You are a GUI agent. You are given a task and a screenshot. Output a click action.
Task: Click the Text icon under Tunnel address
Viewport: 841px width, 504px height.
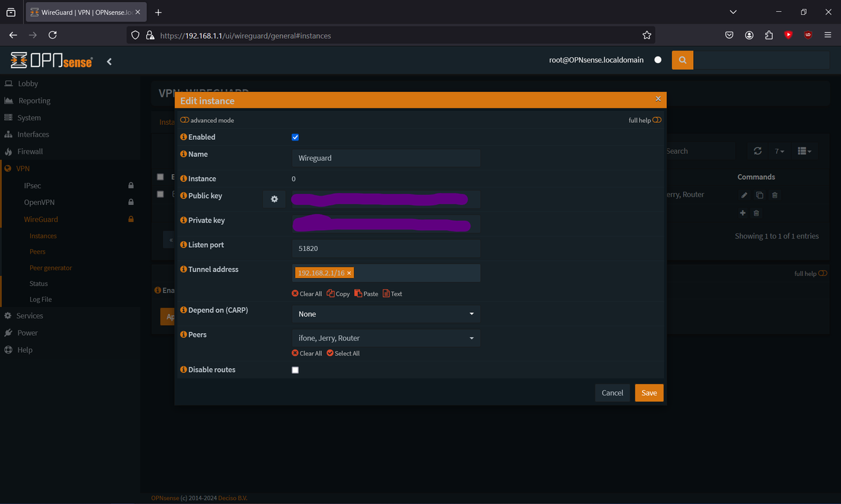click(x=392, y=294)
